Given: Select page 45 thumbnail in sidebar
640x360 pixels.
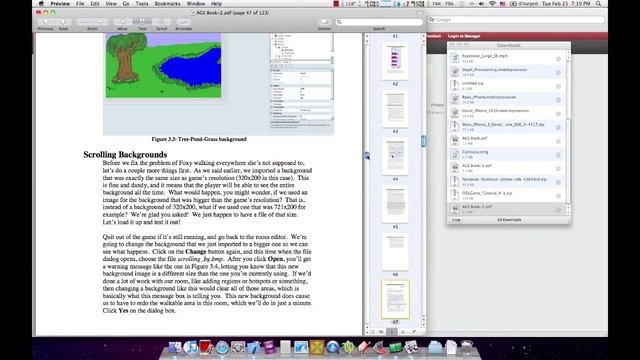Looking at the screenshot, I should (395, 204).
